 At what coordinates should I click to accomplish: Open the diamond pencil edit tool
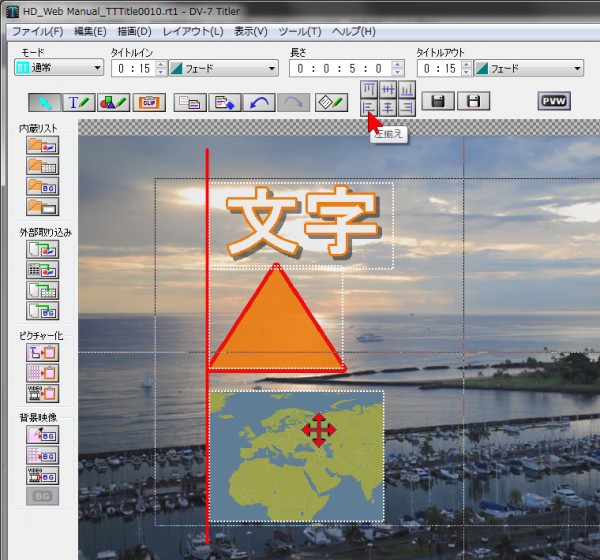point(331,102)
